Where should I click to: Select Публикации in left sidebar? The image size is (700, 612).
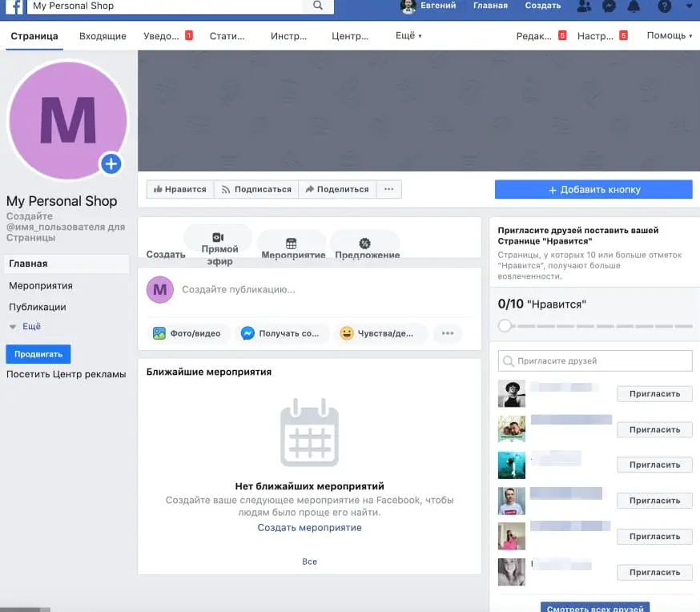click(x=38, y=307)
